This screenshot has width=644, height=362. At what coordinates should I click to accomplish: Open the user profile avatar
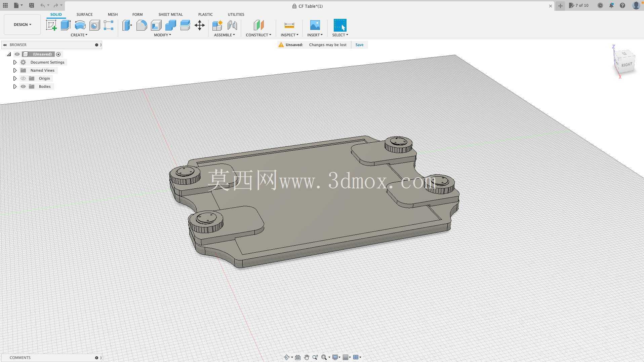tap(636, 5)
